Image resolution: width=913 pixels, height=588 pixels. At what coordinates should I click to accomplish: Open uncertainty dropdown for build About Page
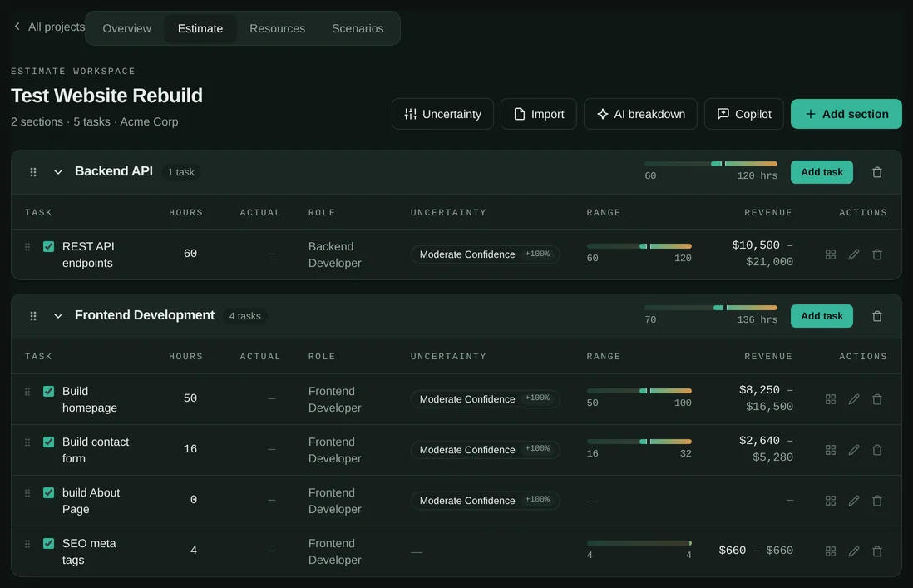(x=485, y=500)
